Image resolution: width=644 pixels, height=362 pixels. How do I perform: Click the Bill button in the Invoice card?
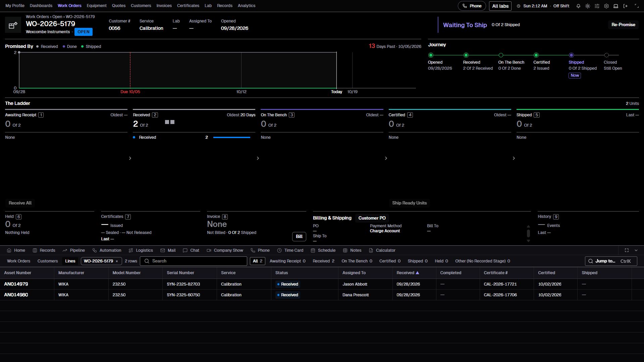(x=299, y=237)
